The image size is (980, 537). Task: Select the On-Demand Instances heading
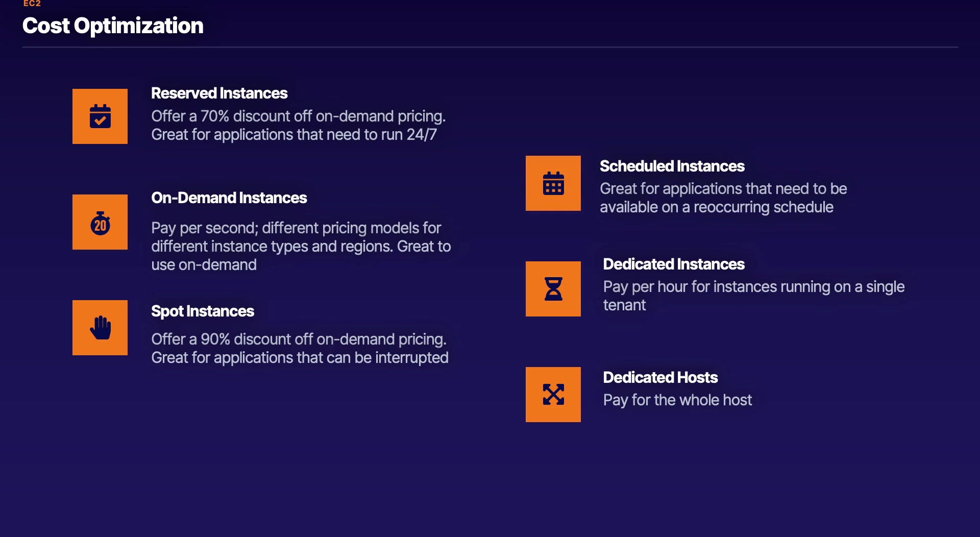229,198
